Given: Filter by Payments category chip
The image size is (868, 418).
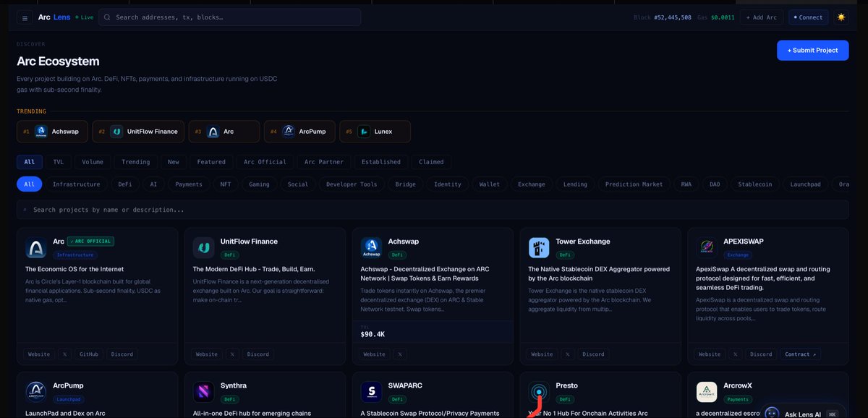Looking at the screenshot, I should pos(189,184).
